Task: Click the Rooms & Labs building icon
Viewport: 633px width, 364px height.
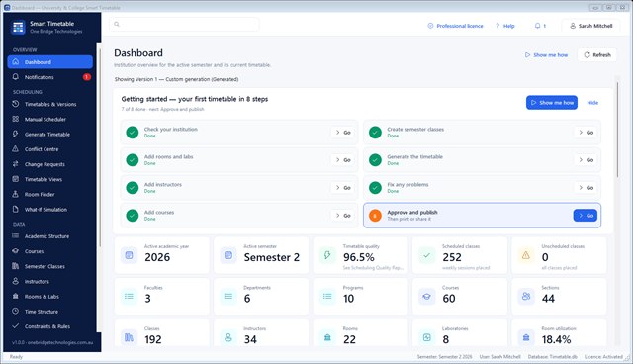Action: [x=16, y=296]
